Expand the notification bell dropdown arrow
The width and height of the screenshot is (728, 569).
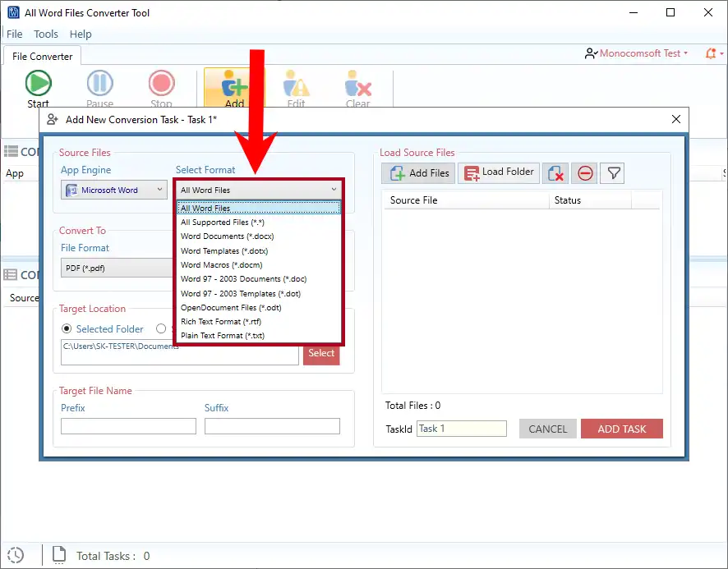[x=722, y=53]
